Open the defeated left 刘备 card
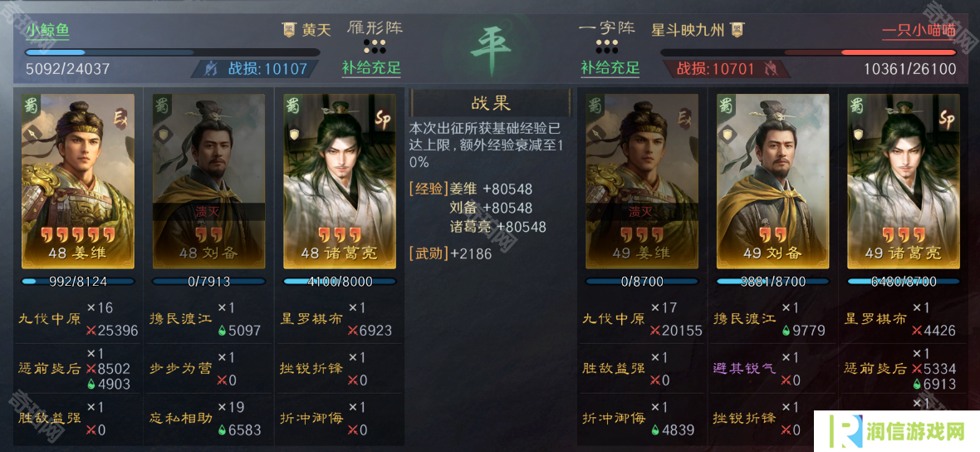This screenshot has width=980, height=452. (208, 181)
